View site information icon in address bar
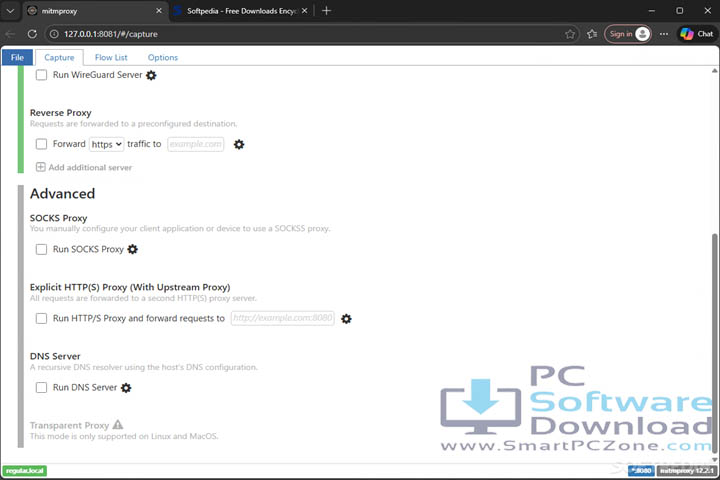This screenshot has width=720, height=480. pyautogui.click(x=54, y=34)
